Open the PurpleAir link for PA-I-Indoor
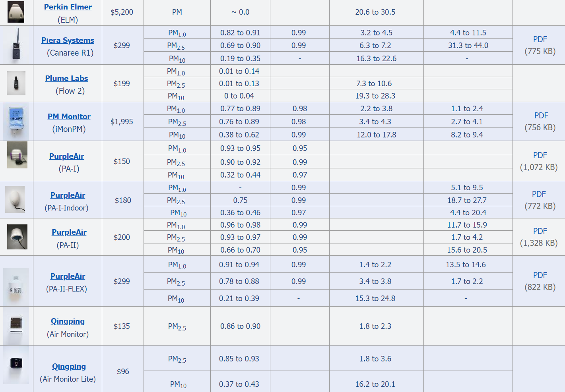This screenshot has width=565, height=392. point(68,195)
